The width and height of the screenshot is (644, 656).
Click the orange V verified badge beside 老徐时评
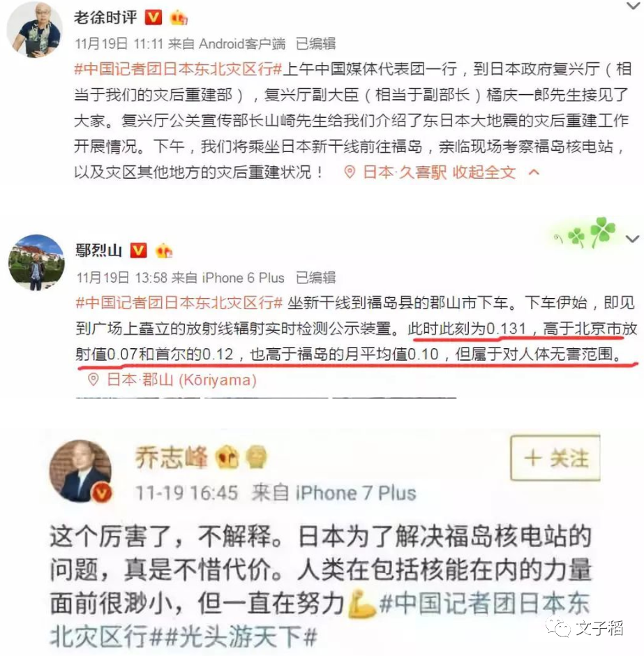point(153,17)
